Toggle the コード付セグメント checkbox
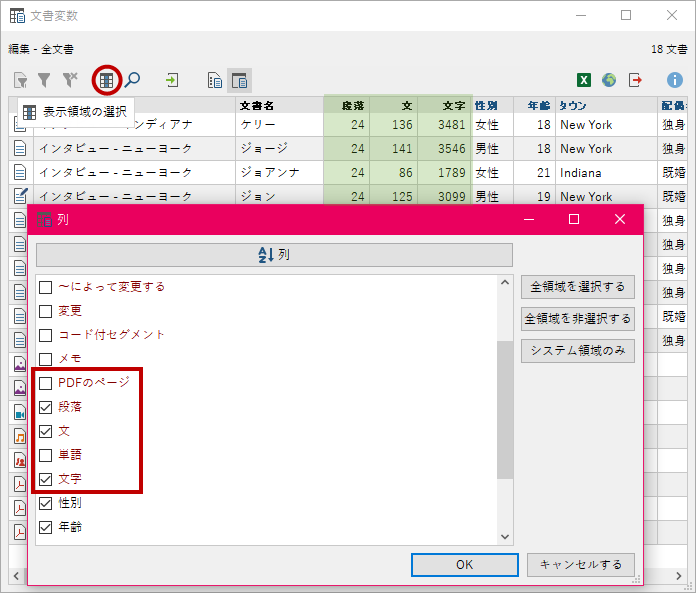Image resolution: width=696 pixels, height=593 pixels. click(x=45, y=335)
